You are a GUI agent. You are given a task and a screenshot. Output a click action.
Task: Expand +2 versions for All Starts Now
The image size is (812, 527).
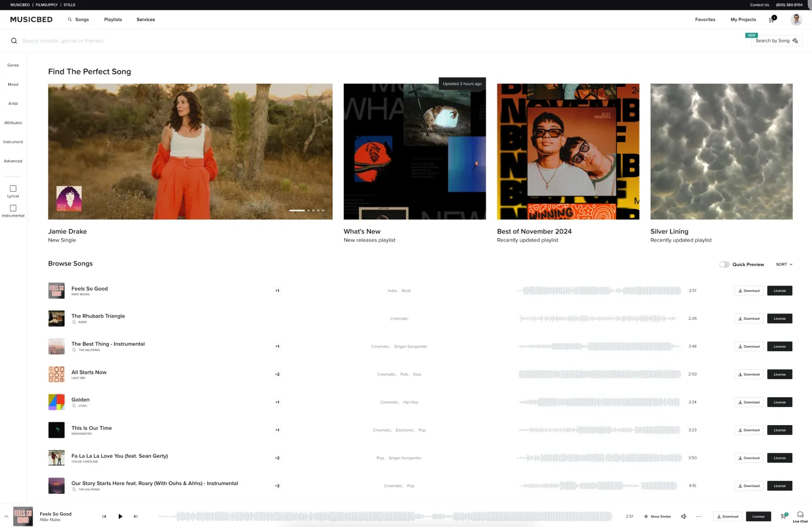[x=277, y=374]
